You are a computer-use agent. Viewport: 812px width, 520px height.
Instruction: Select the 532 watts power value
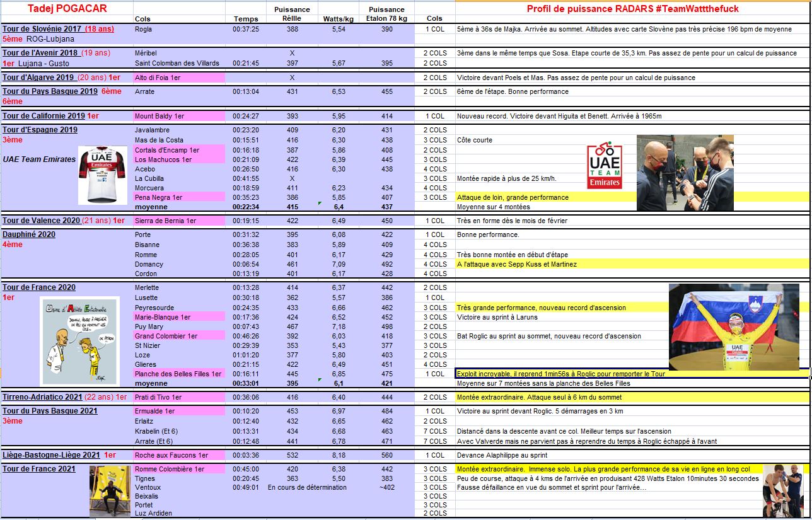point(292,455)
